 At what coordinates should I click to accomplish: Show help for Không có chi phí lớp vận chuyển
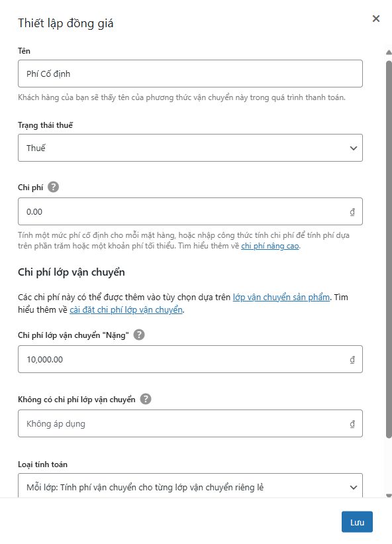click(x=146, y=399)
